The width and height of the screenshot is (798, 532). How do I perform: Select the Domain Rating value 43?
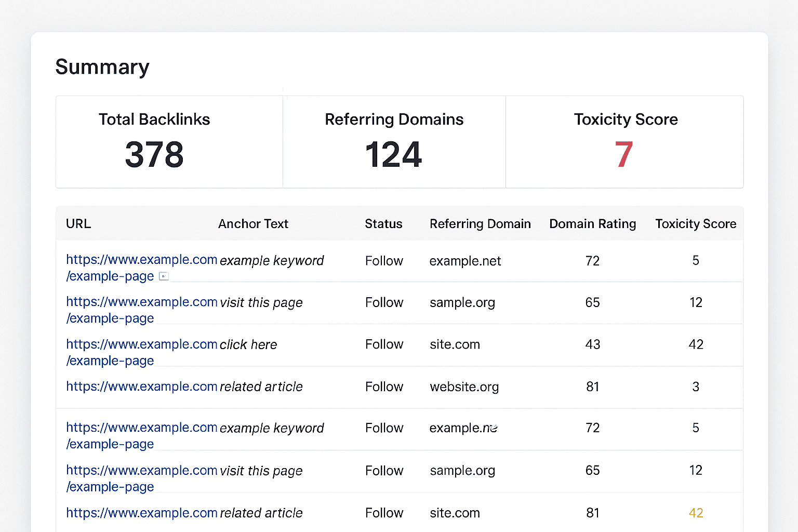pos(593,344)
